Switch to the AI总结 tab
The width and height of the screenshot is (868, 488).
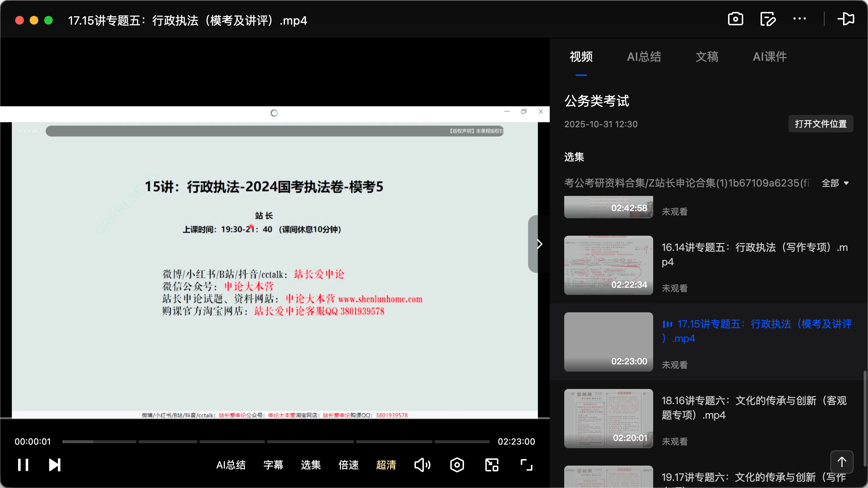(644, 57)
